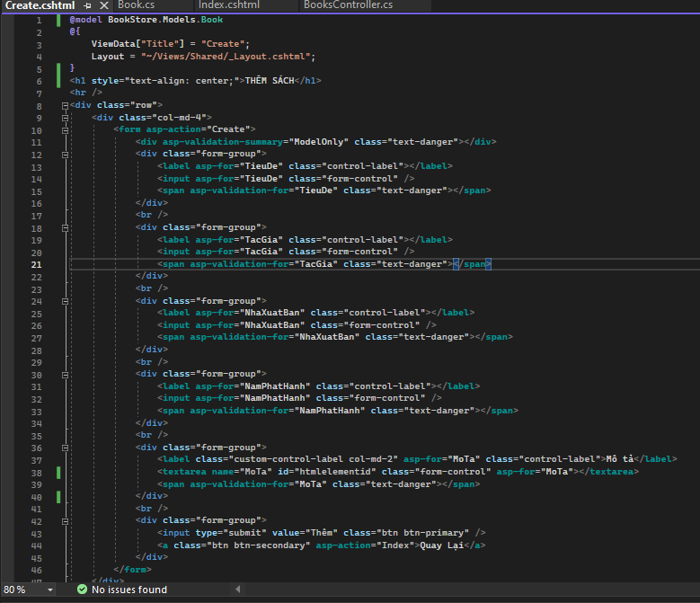Collapse the div class="row" block on line 8
This screenshot has width=700, height=603.
tap(65, 105)
